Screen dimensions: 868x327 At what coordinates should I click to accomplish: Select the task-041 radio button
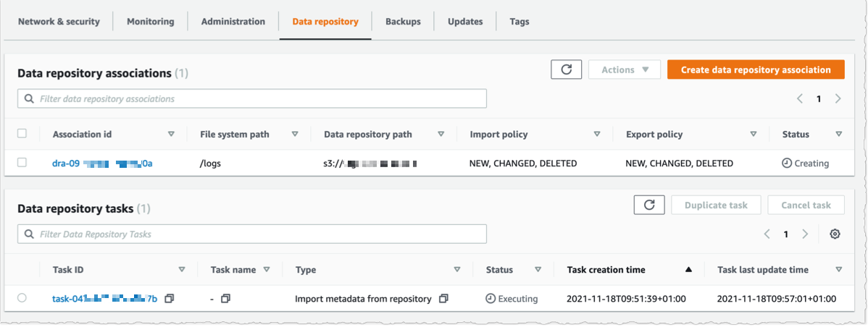pos(22,298)
